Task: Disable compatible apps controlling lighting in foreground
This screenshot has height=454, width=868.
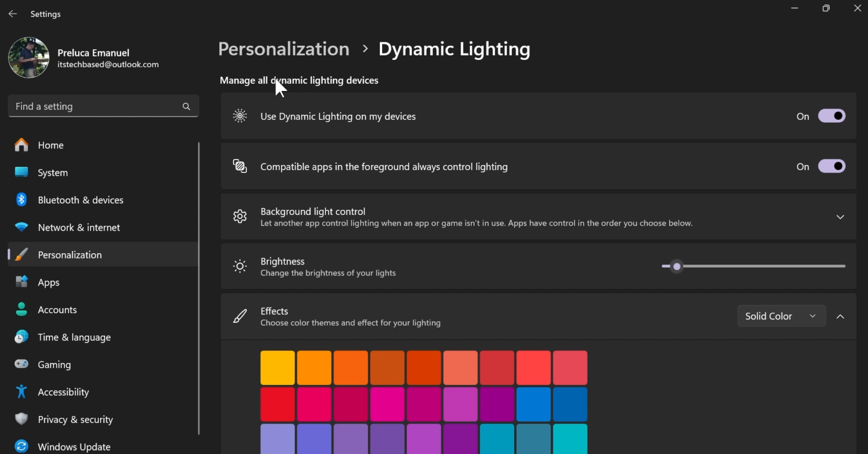Action: (831, 166)
